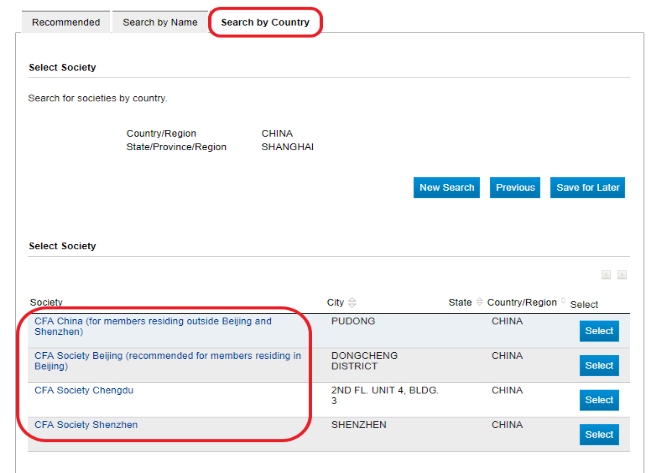This screenshot has width=652, height=473.
Task: Open the CFA Society Chengdu link
Action: (84, 390)
